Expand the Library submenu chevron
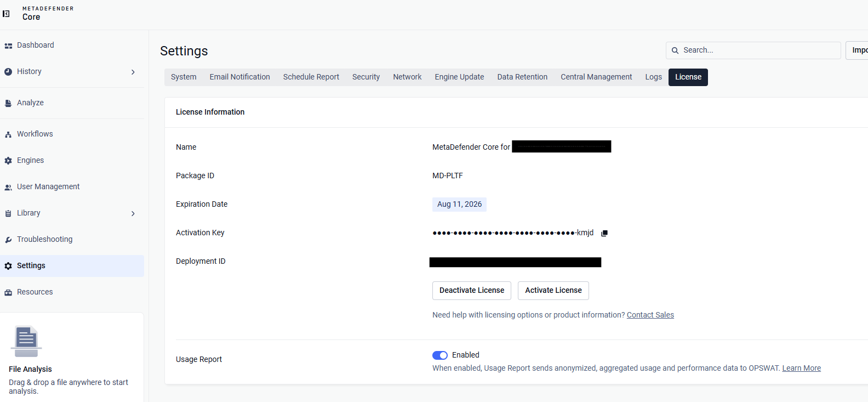 tap(133, 213)
